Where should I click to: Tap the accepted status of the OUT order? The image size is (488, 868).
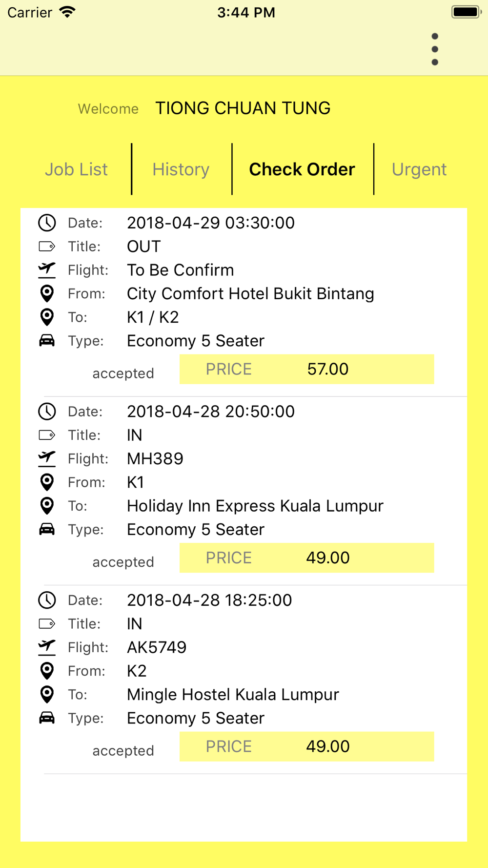(123, 373)
